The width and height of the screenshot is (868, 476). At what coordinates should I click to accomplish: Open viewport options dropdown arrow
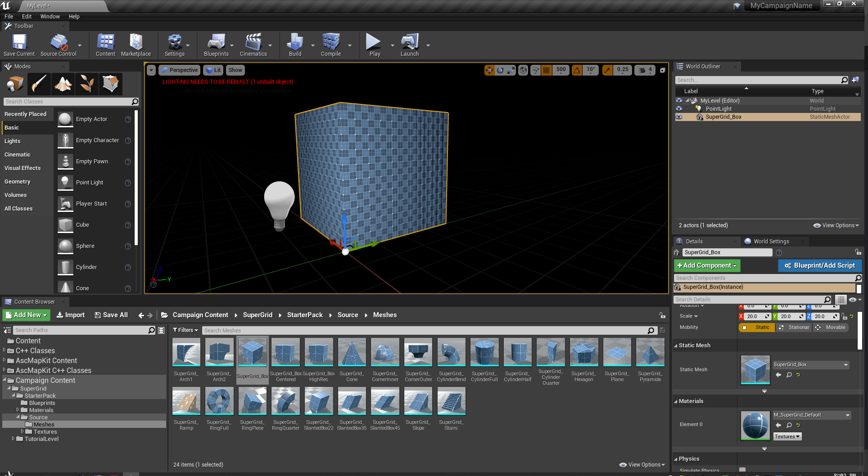pos(151,70)
